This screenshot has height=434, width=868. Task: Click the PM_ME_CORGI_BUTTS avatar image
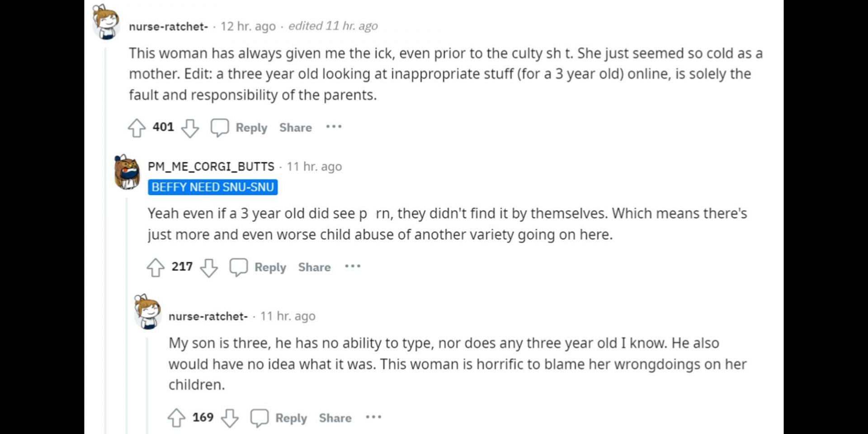point(127,172)
